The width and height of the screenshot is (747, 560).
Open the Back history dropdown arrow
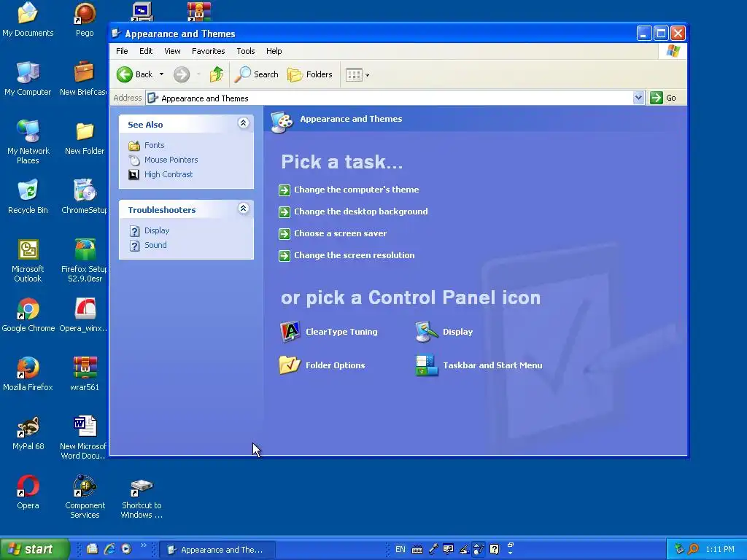point(161,74)
